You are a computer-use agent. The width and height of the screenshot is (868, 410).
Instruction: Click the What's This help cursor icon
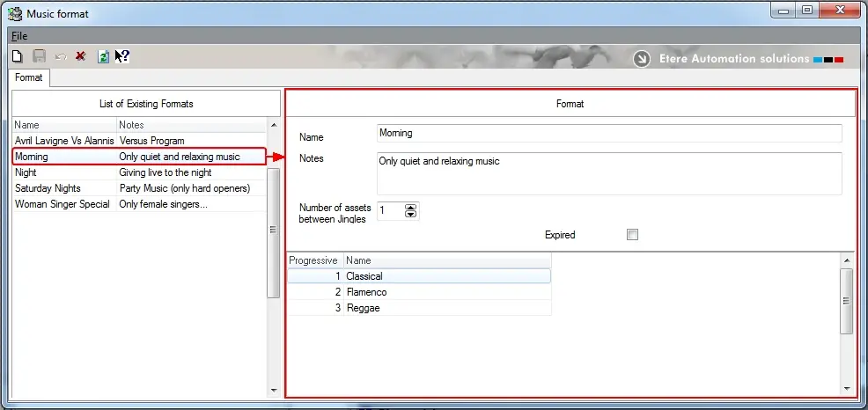tap(122, 56)
